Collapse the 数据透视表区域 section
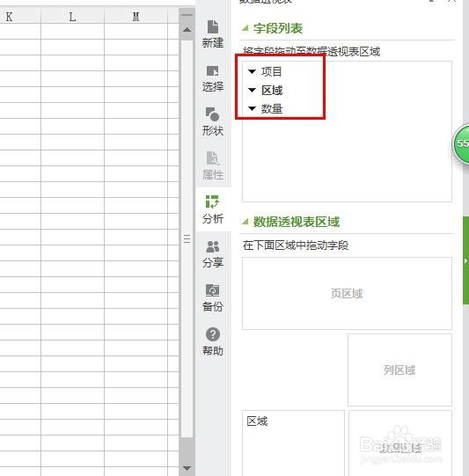 [245, 222]
